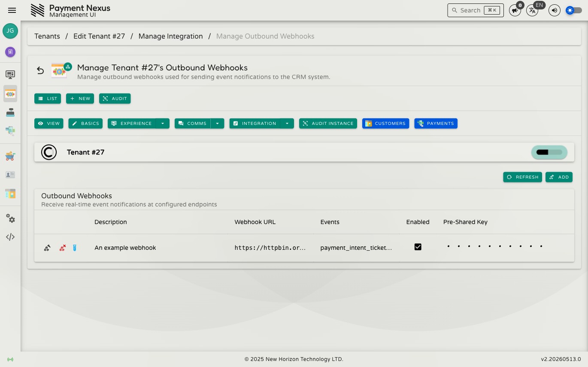Click the Integration button

pos(255,123)
